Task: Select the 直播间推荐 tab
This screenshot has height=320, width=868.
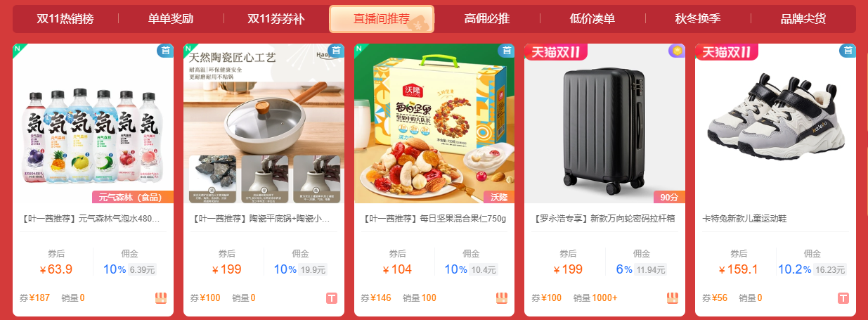Action: coord(382,19)
